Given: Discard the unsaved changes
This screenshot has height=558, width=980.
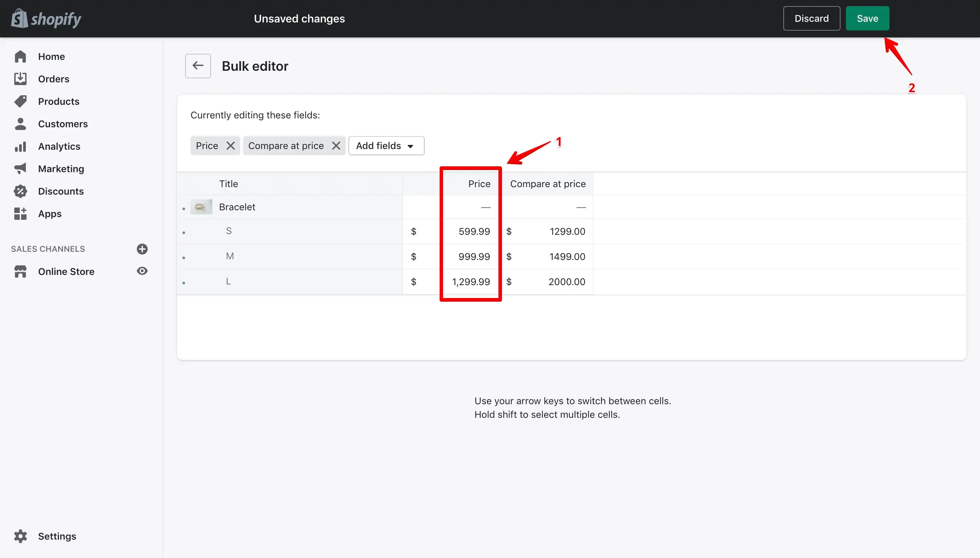Looking at the screenshot, I should tap(811, 18).
